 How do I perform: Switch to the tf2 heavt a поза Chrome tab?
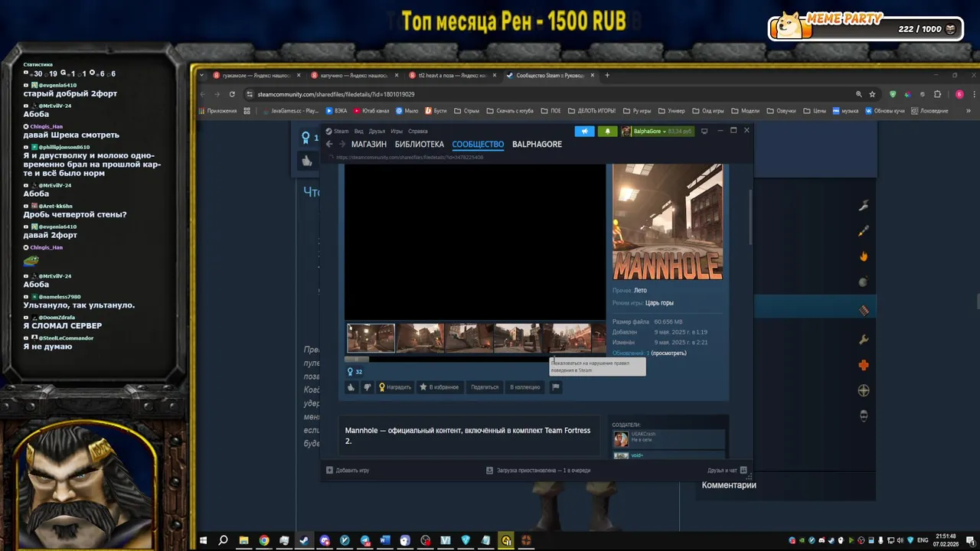(x=454, y=75)
